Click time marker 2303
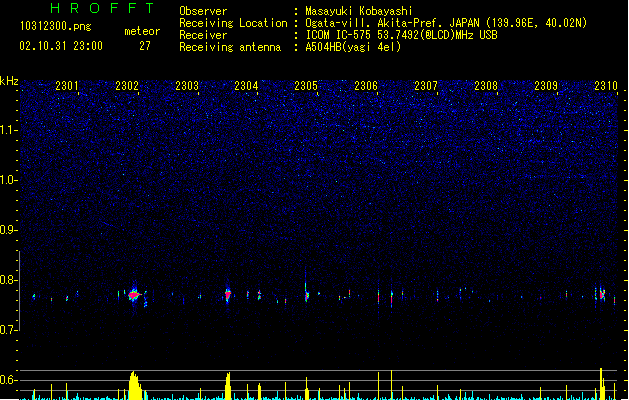Image resolution: width=629 pixels, height=400 pixels. (x=187, y=86)
